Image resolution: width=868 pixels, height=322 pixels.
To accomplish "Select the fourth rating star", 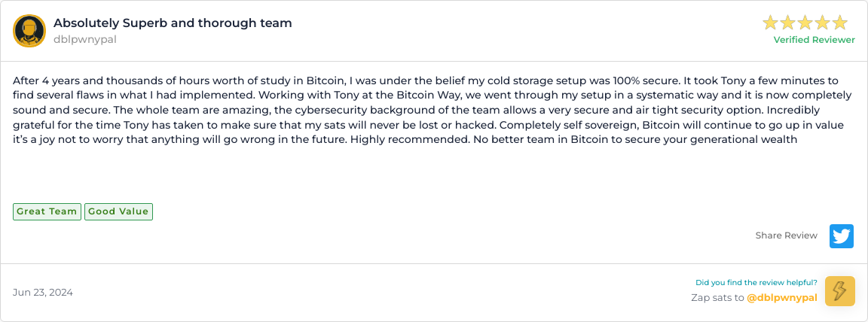I will 822,23.
